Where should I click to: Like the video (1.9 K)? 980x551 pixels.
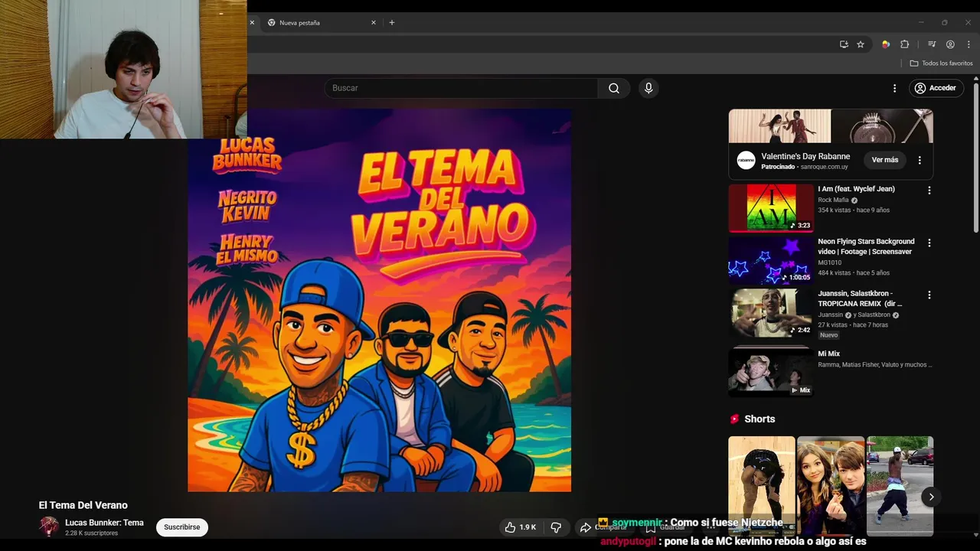tap(521, 527)
